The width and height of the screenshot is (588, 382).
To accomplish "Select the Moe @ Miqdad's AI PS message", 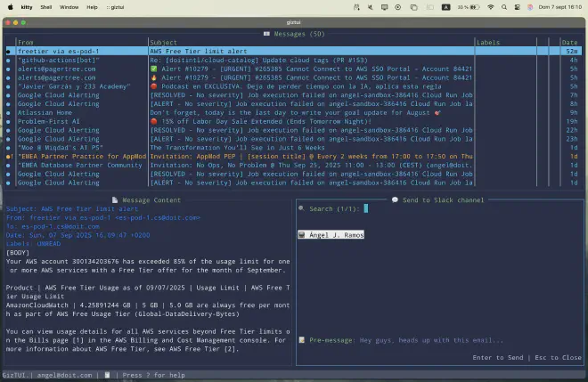I will click(x=294, y=148).
